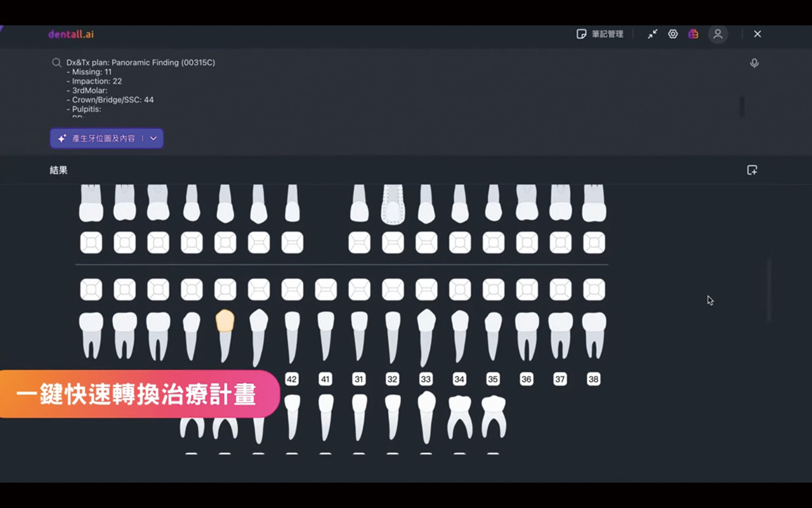The image size is (812, 508).
Task: Click the colorful gift-box icon in top bar
Action: [x=693, y=34]
